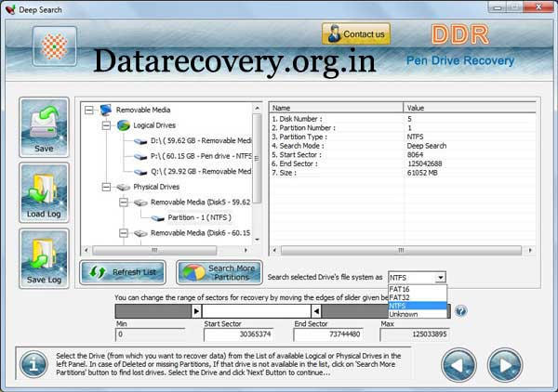Click the End Sector input field
The width and height of the screenshot is (558, 392).
[x=328, y=334]
